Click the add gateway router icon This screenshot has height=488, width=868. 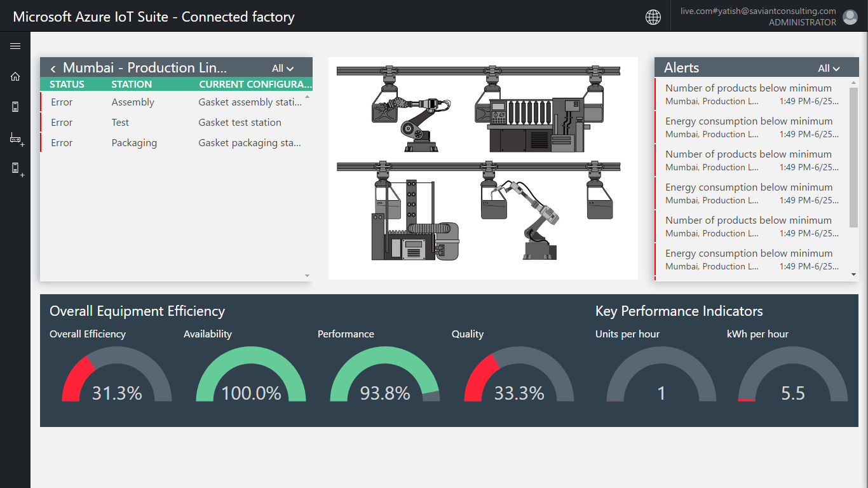(x=16, y=139)
